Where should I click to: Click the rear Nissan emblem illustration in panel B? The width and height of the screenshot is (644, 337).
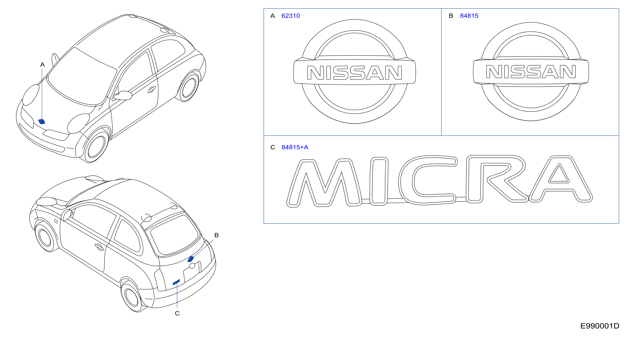[531, 72]
